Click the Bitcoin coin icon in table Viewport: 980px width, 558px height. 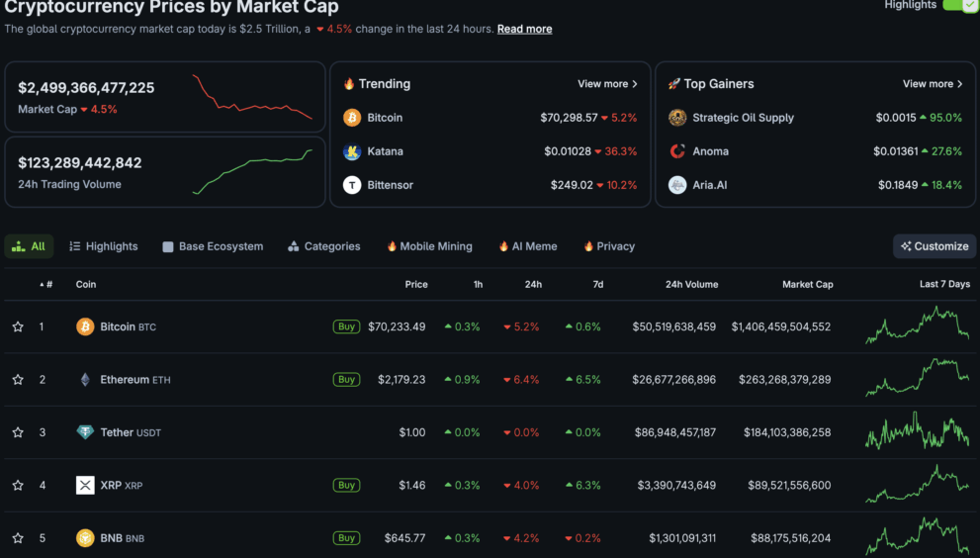tap(85, 326)
